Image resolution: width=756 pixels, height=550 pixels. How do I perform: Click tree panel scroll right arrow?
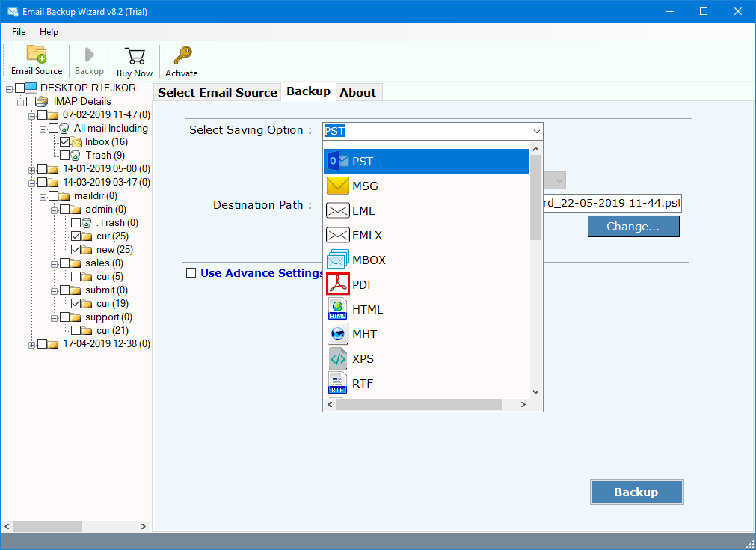[x=143, y=526]
